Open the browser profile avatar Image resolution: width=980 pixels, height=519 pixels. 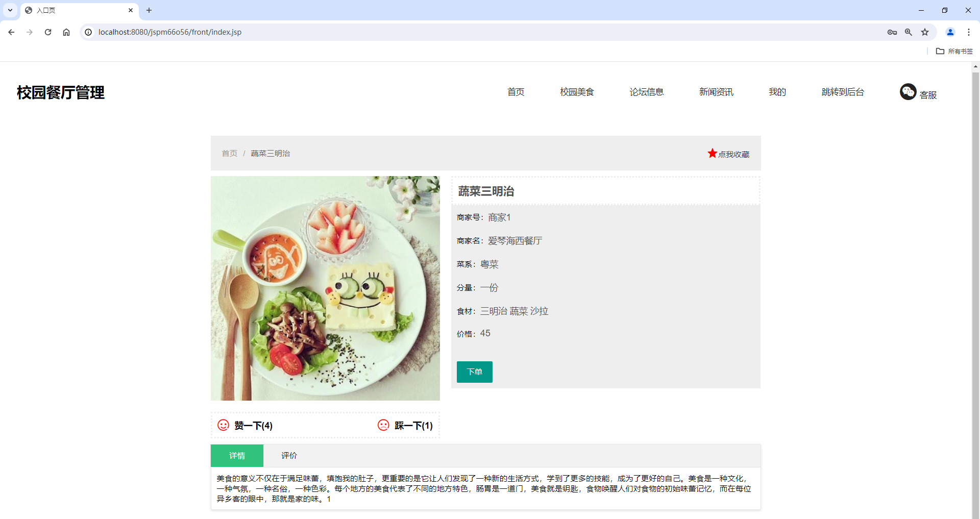(950, 32)
